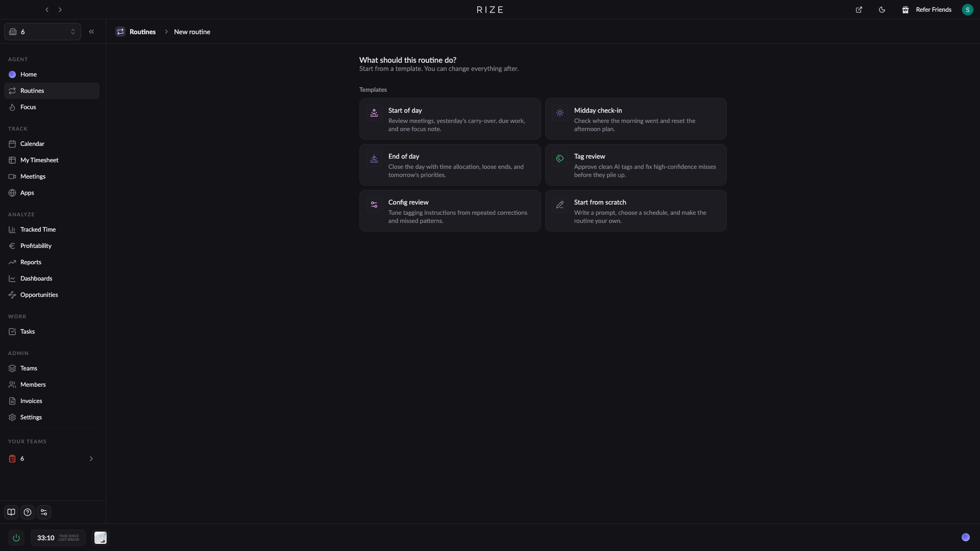Click the Tracked Time bar chart icon
The width and height of the screenshot is (980, 551).
[x=12, y=230]
